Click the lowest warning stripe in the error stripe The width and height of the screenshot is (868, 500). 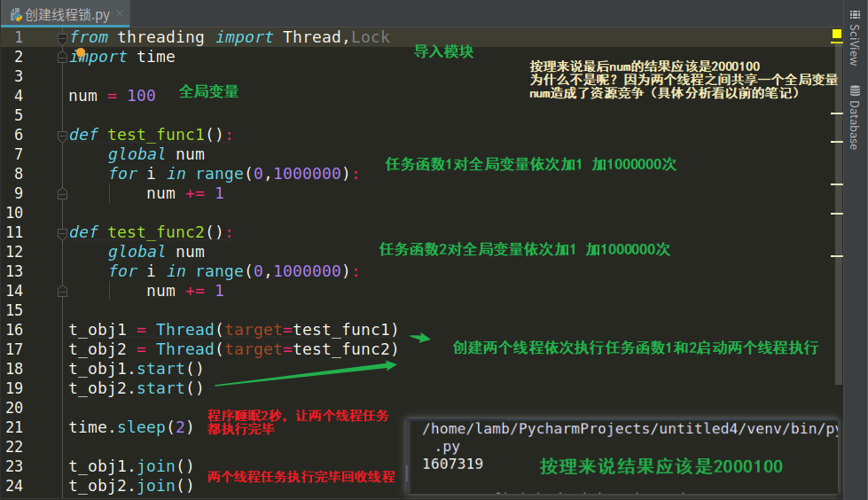[836, 256]
